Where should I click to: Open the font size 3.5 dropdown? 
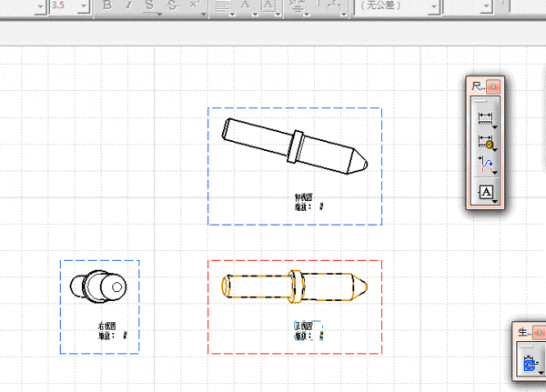[84, 5]
